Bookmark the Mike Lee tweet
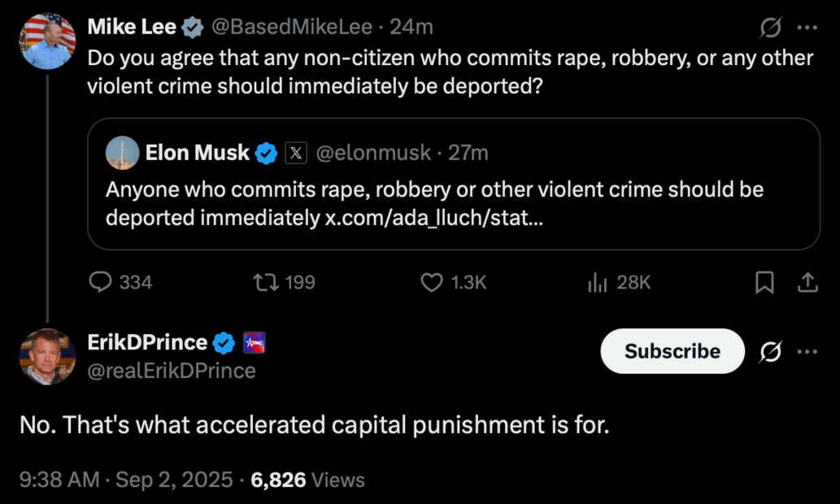This screenshot has height=504, width=840. 764,282
